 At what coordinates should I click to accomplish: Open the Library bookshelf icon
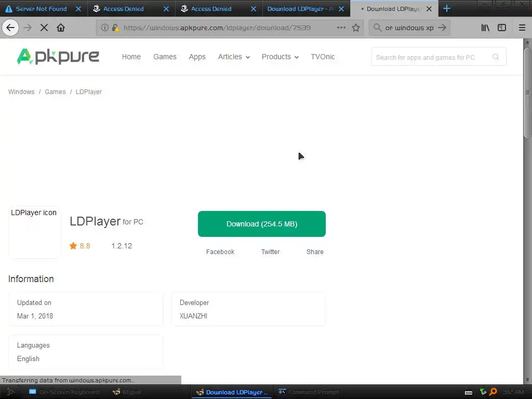485,28
